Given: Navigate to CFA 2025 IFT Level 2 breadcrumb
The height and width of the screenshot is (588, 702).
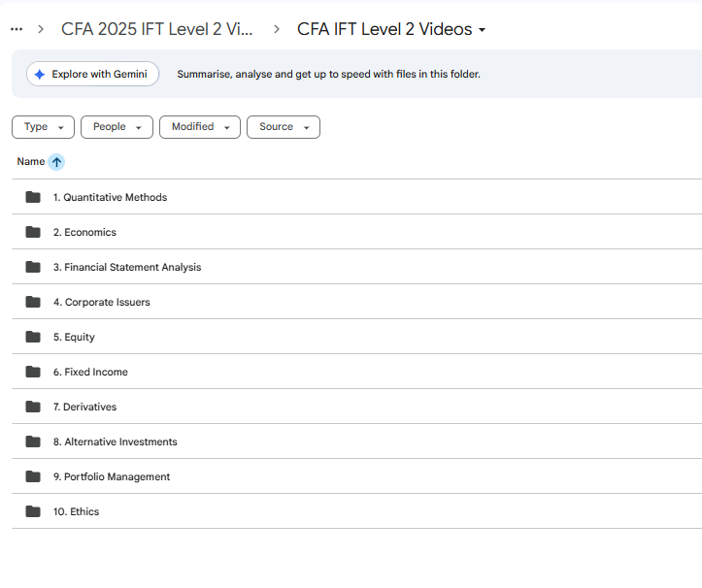Looking at the screenshot, I should coord(157,29).
